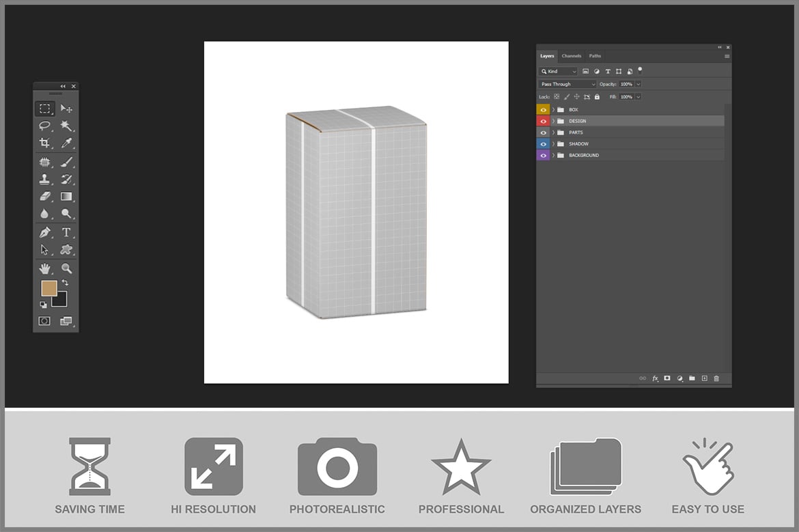Select the Spot Healing Brush tool
This screenshot has height=532, width=799.
(45, 162)
